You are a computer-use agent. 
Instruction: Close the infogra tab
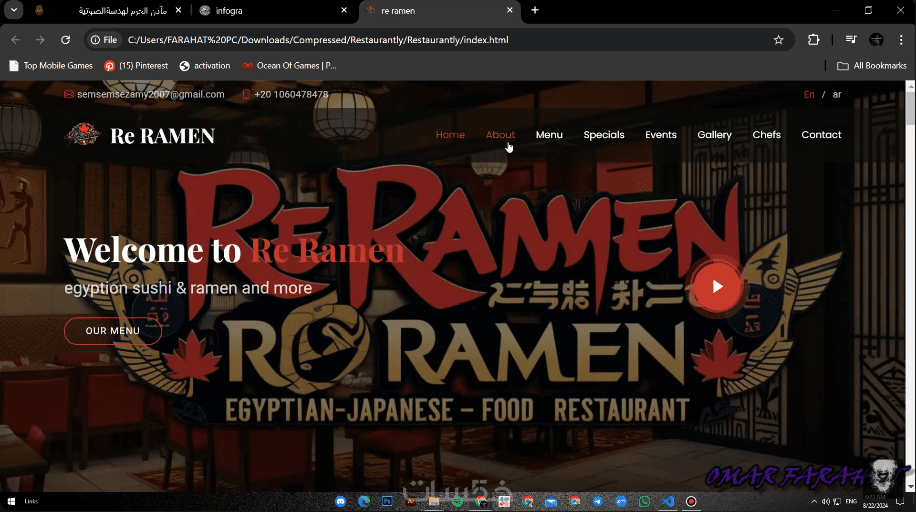344,10
